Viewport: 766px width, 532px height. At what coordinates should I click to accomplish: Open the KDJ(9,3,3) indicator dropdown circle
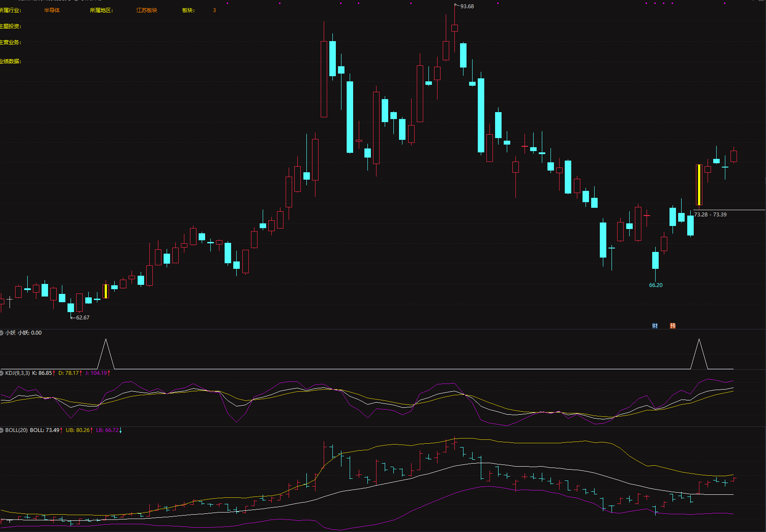[2, 373]
